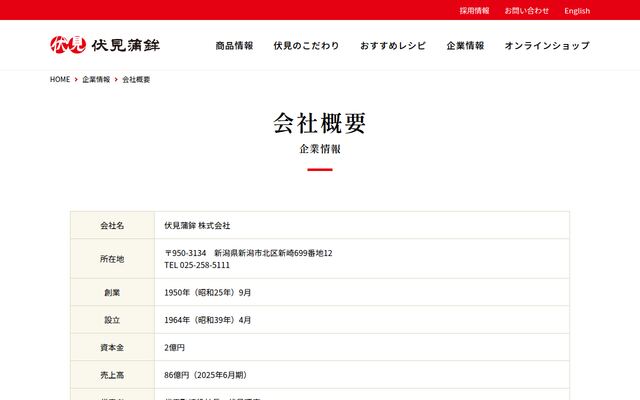Select the 設立 table header cell

tap(113, 320)
